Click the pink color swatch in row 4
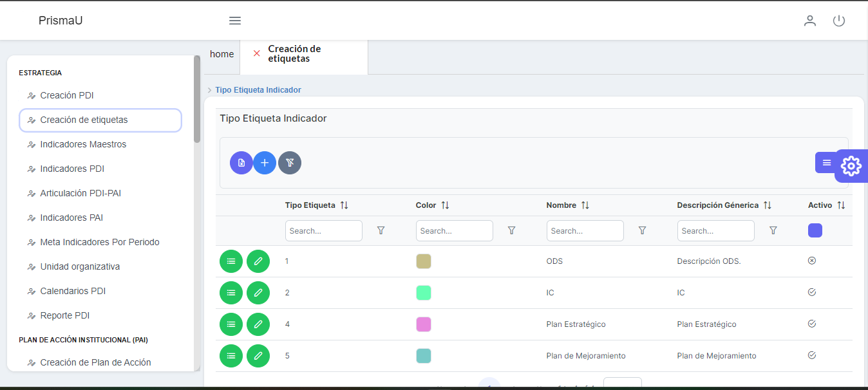868x390 pixels. pos(423,324)
